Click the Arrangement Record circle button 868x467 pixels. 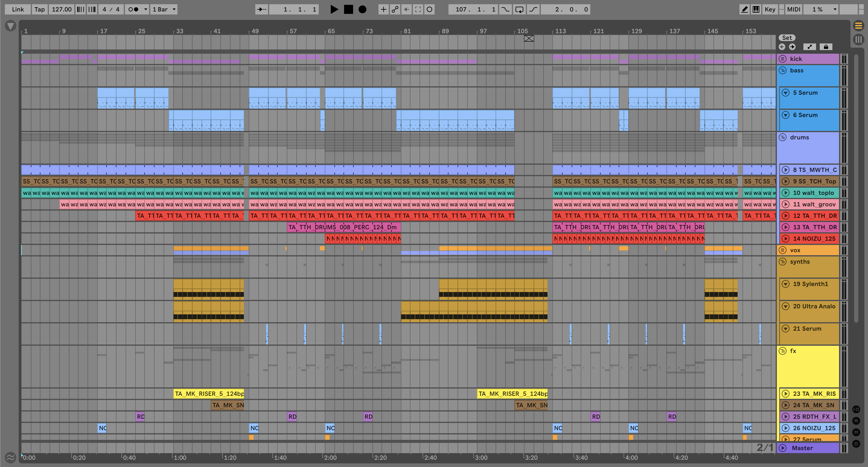coord(362,9)
